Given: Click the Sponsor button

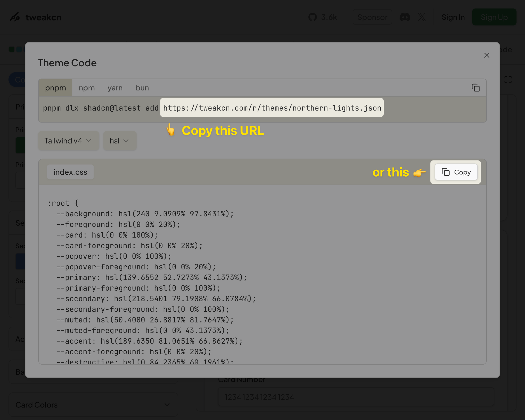Looking at the screenshot, I should (372, 17).
